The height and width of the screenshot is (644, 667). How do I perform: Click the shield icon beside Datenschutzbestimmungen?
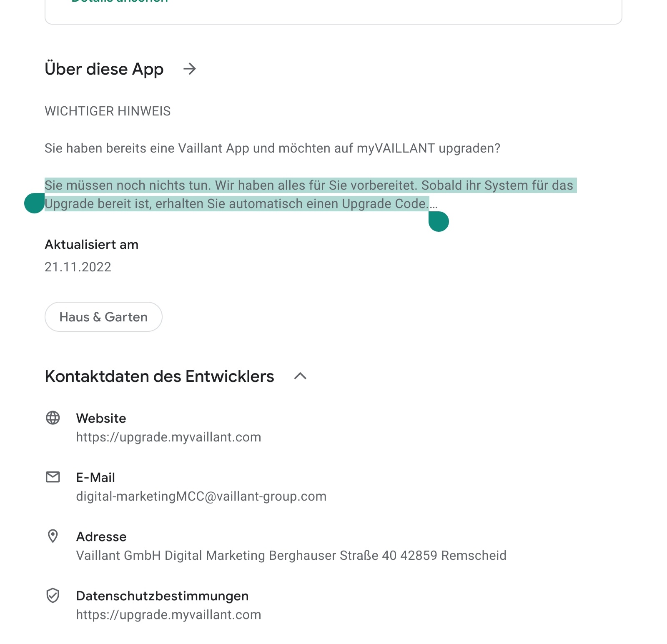pyautogui.click(x=53, y=596)
